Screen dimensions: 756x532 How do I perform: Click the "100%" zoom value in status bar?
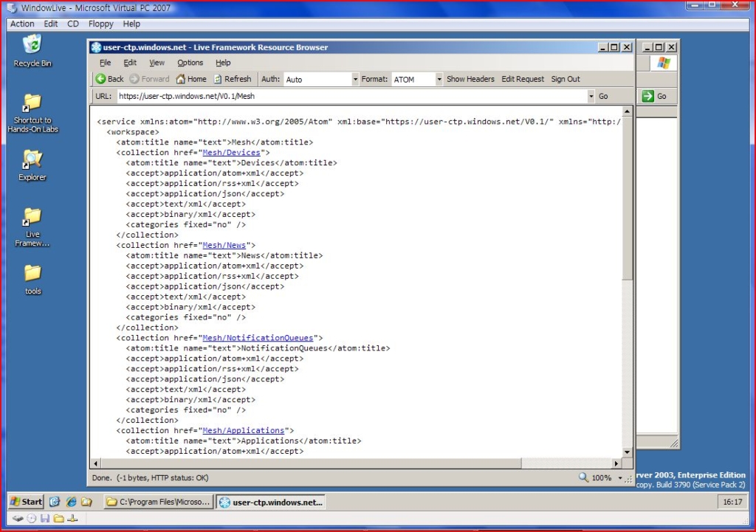(601, 478)
